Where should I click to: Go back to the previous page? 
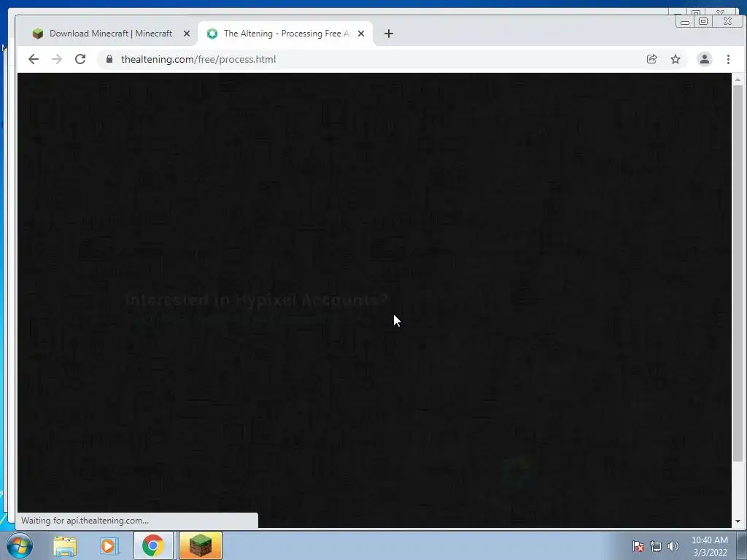pyautogui.click(x=34, y=59)
